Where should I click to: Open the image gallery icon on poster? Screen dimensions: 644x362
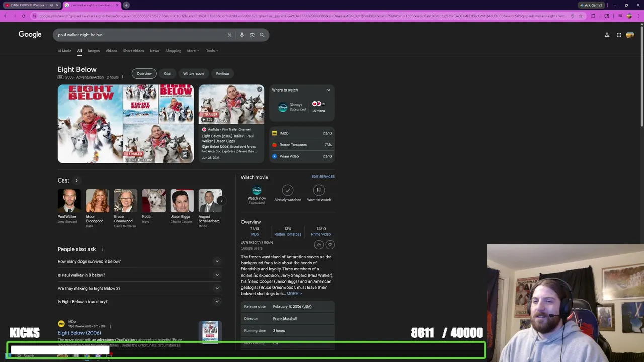pyautogui.click(x=185, y=155)
